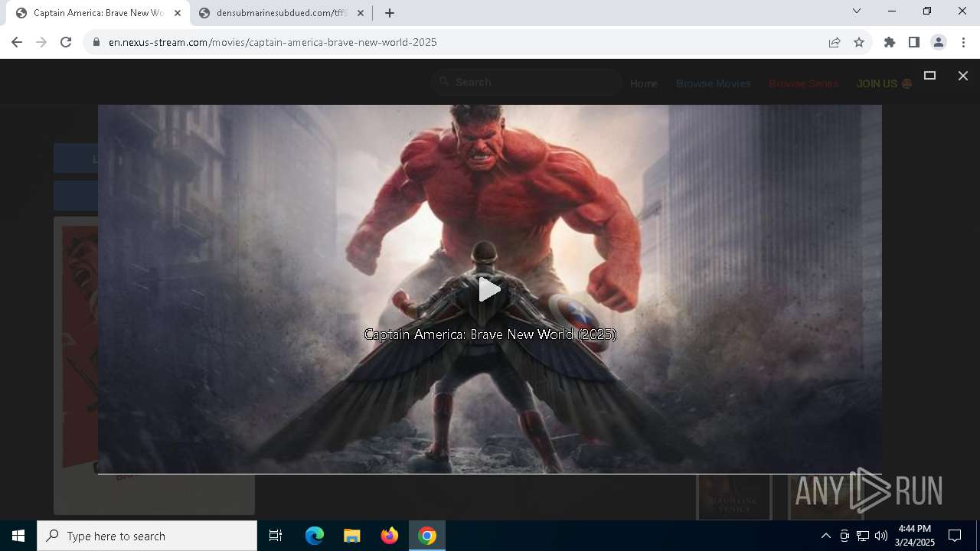This screenshot has height=551, width=980.
Task: Click the tray icon beside the arrow
Action: pos(844,536)
